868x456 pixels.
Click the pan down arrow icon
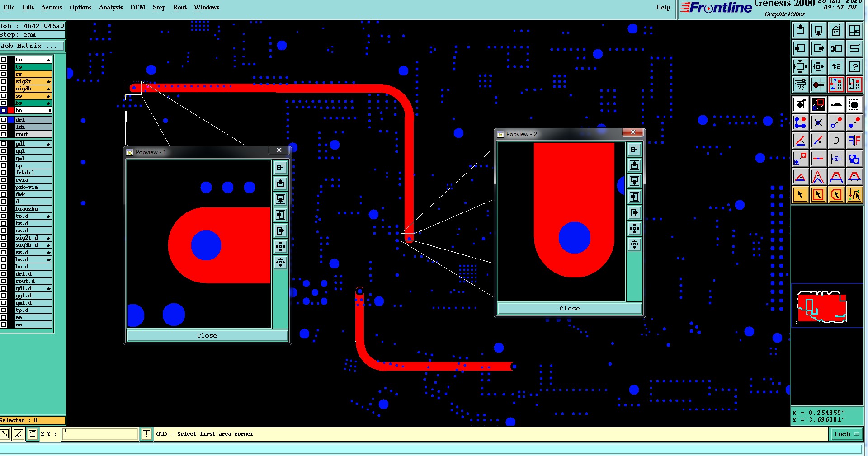click(x=818, y=30)
